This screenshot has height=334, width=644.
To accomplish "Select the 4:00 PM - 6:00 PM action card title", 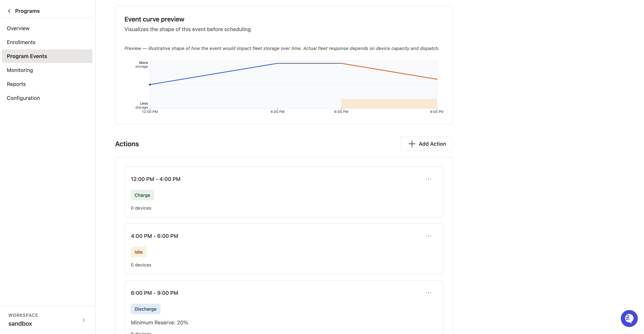I will coord(154,236).
